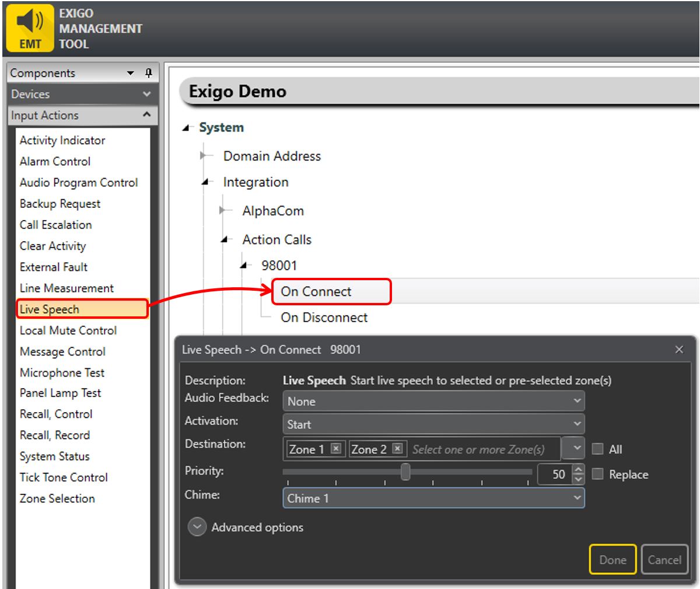Select Zone Selection input action
This screenshot has width=700, height=589.
tap(57, 499)
